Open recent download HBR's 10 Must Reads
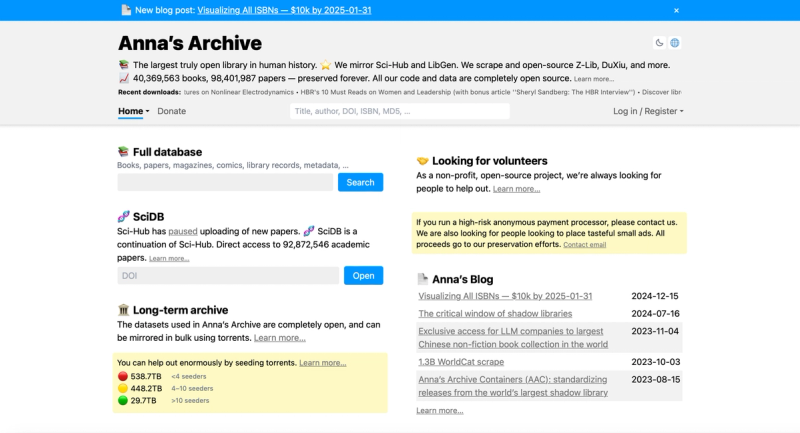 pyautogui.click(x=468, y=92)
